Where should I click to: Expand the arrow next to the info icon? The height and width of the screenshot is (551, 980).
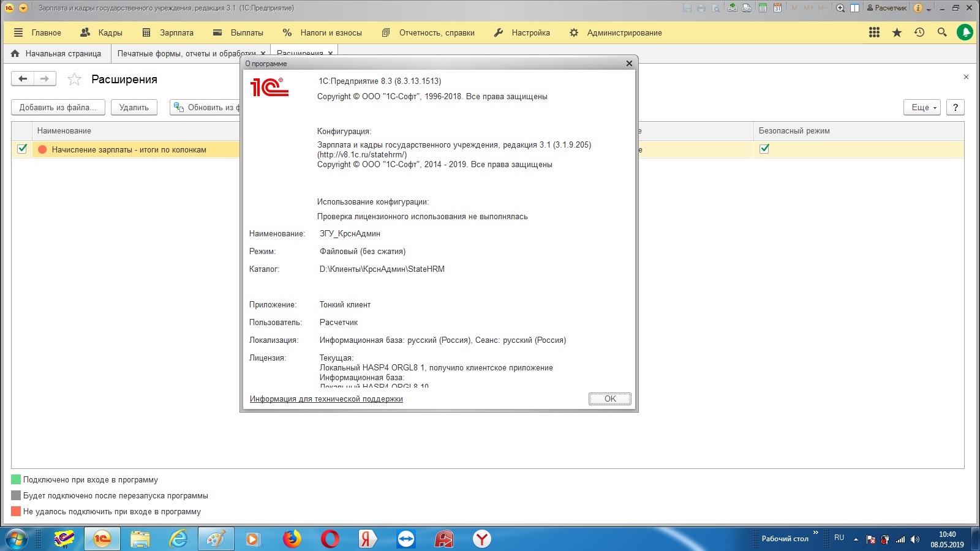[x=929, y=9]
